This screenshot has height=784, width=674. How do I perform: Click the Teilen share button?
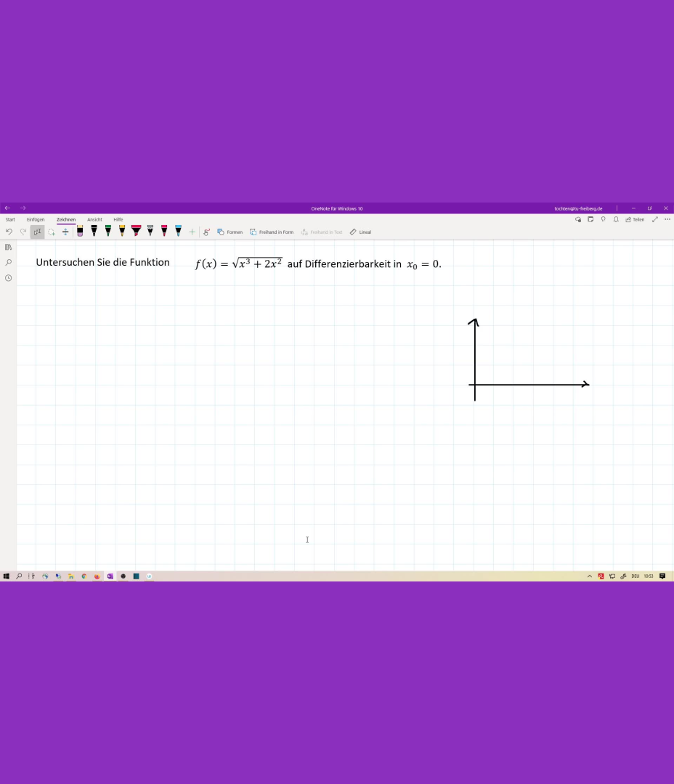[x=635, y=219]
